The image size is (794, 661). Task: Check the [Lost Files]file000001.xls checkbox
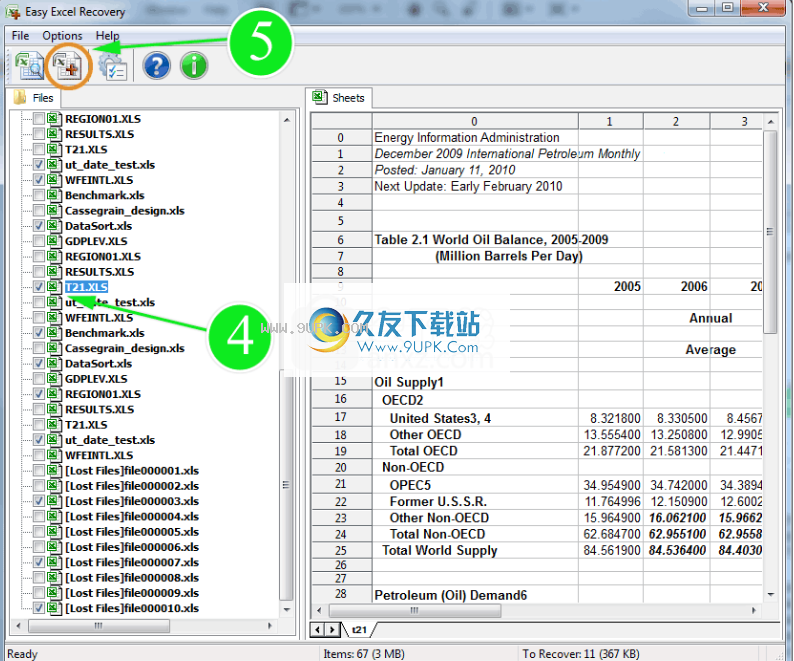(39, 470)
